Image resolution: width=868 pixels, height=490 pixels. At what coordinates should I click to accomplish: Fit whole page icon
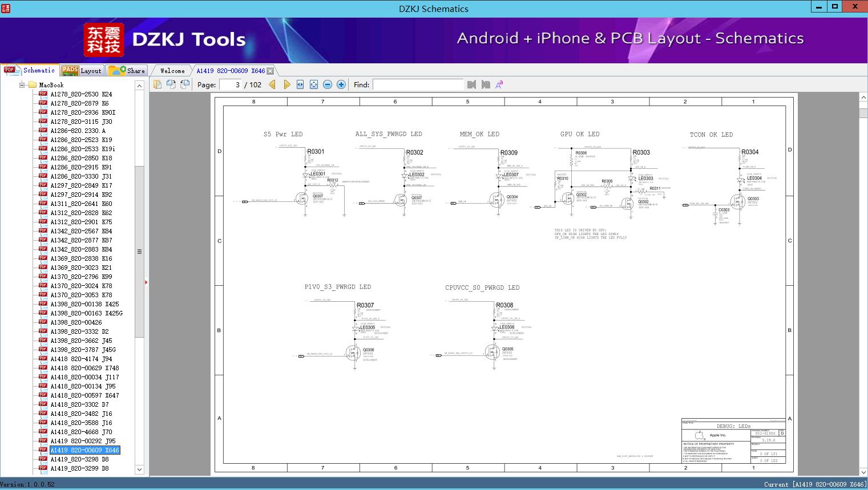pyautogui.click(x=314, y=84)
